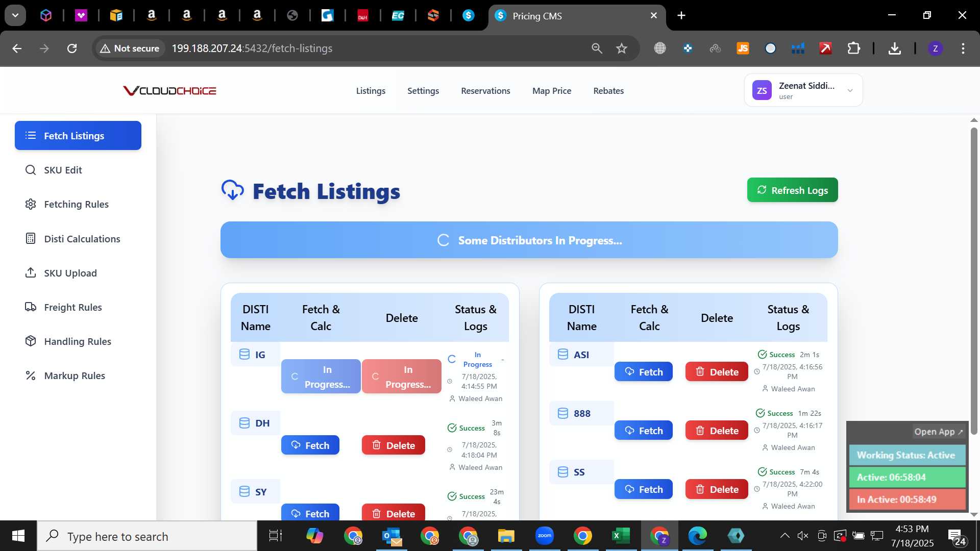Delete the 888 distributor listings

click(x=717, y=430)
